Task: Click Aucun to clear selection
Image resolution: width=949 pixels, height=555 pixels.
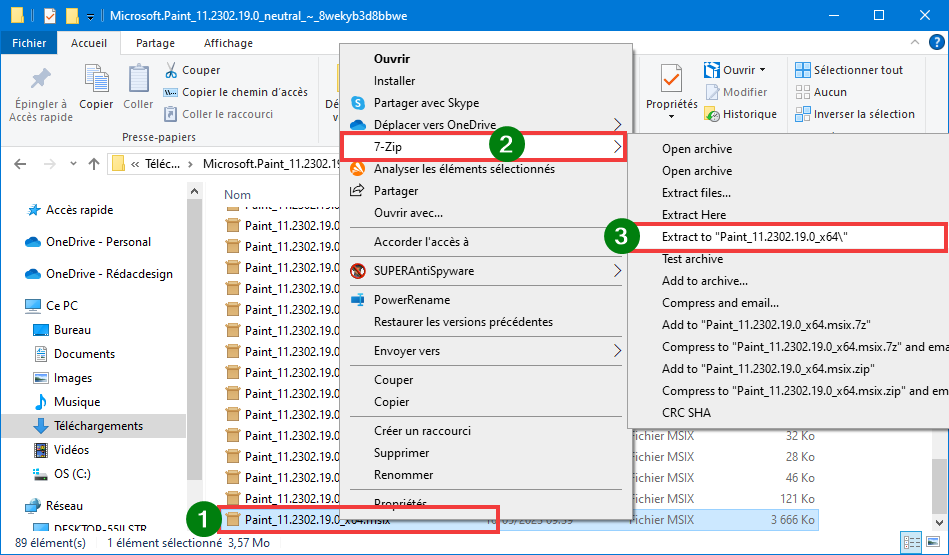Action: click(821, 92)
